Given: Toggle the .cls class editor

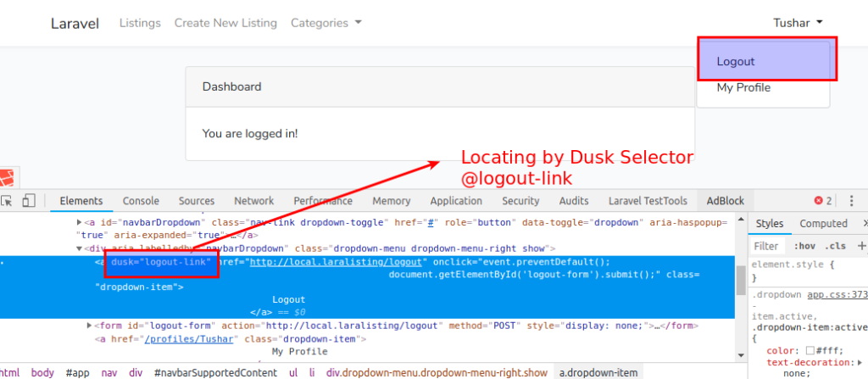Looking at the screenshot, I should [835, 246].
